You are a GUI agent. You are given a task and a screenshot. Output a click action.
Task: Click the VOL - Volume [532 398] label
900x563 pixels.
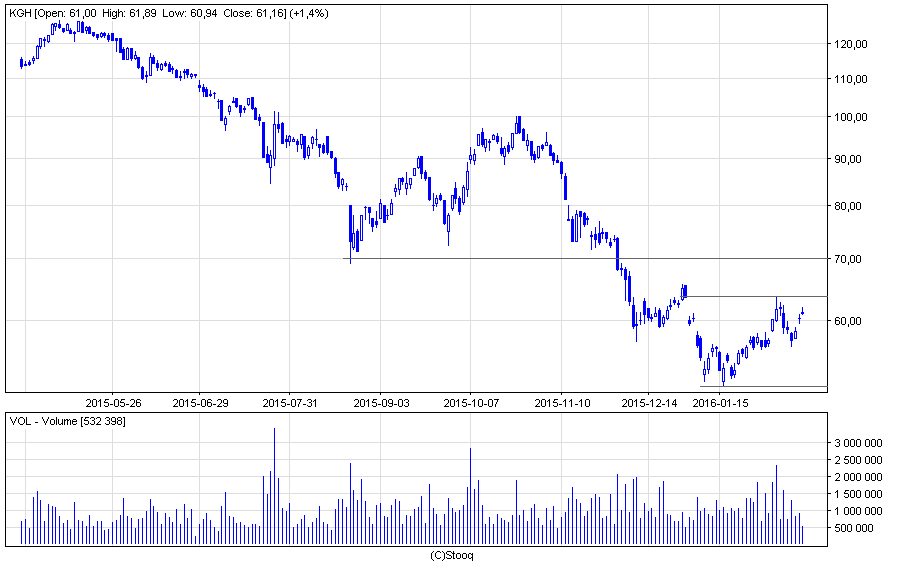[x=68, y=421]
